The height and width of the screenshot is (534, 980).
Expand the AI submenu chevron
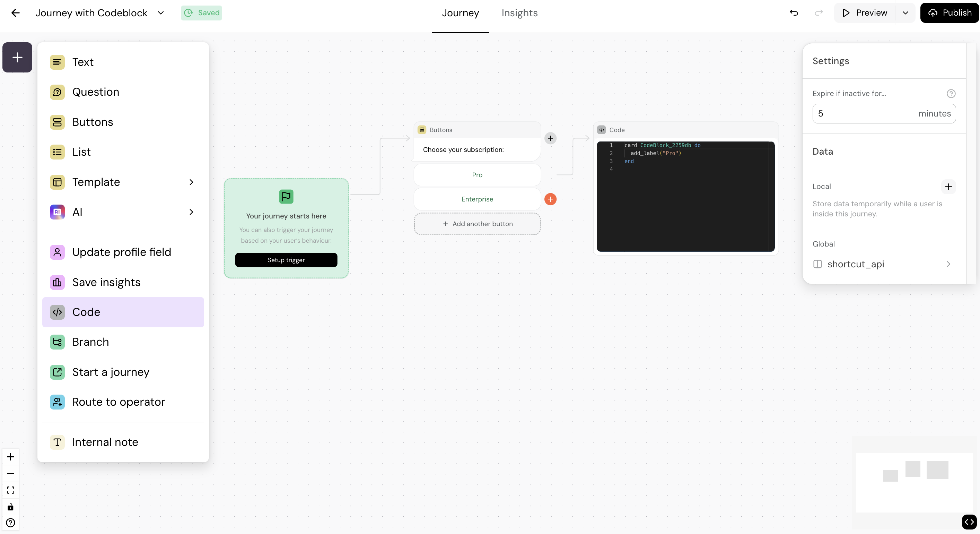[x=191, y=212]
